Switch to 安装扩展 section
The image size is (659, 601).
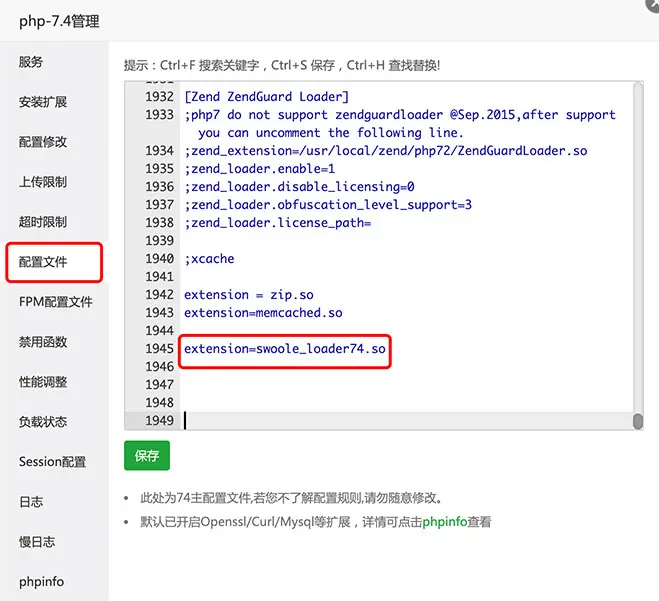(x=43, y=102)
